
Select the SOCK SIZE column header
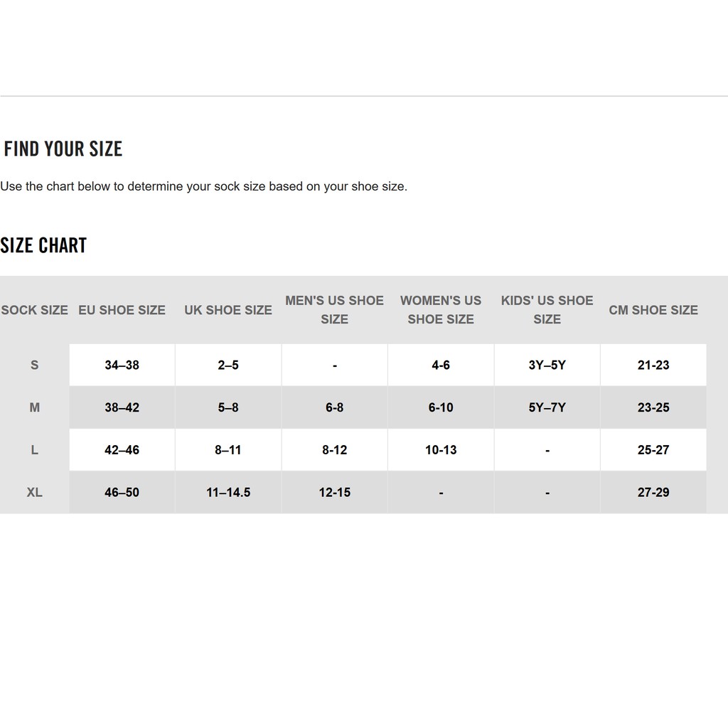[34, 310]
